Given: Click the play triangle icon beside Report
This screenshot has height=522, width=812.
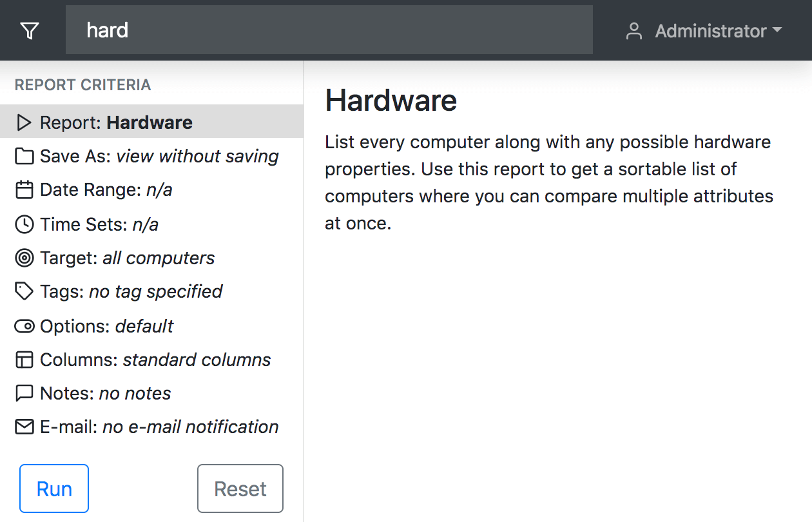Looking at the screenshot, I should 24,122.
